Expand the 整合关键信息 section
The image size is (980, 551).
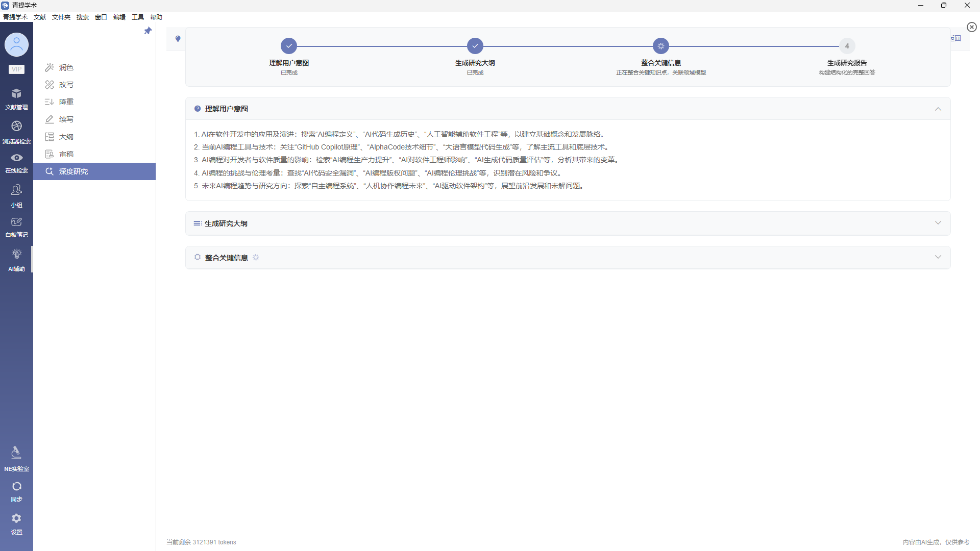(x=938, y=257)
